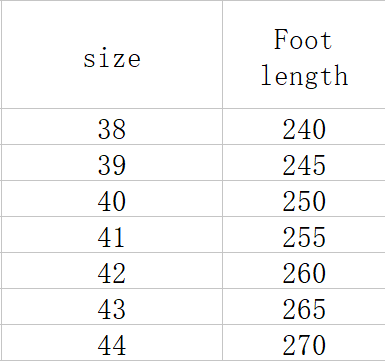Click the column border between size and Foot length headers

click(222, 54)
